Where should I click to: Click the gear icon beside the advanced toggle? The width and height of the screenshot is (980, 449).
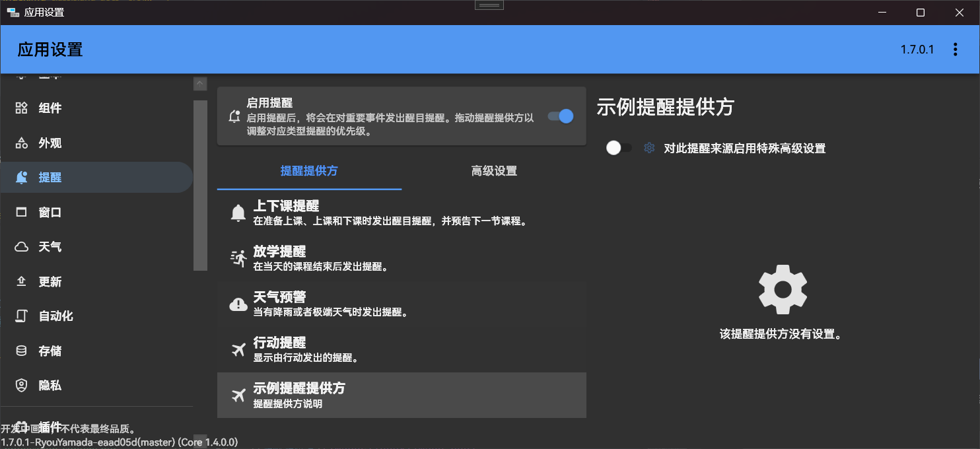click(648, 148)
